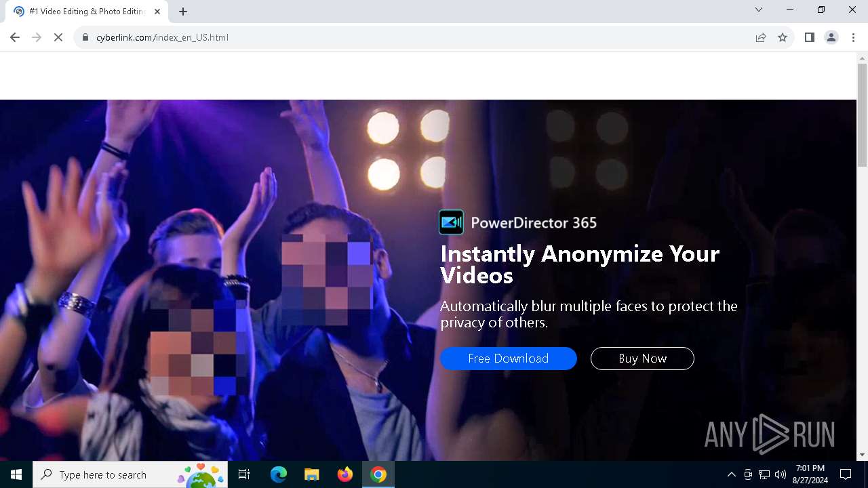The width and height of the screenshot is (868, 488).
Task: Toggle Chrome side panel icon
Action: [809, 37]
